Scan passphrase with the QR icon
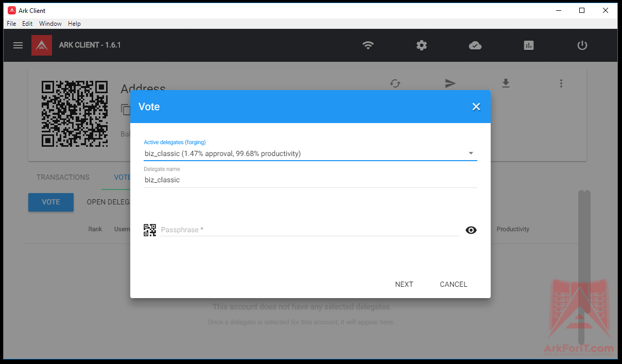 click(150, 230)
